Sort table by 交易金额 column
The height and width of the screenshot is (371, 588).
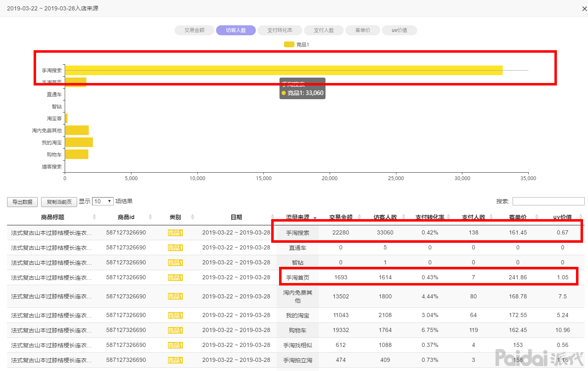click(341, 217)
